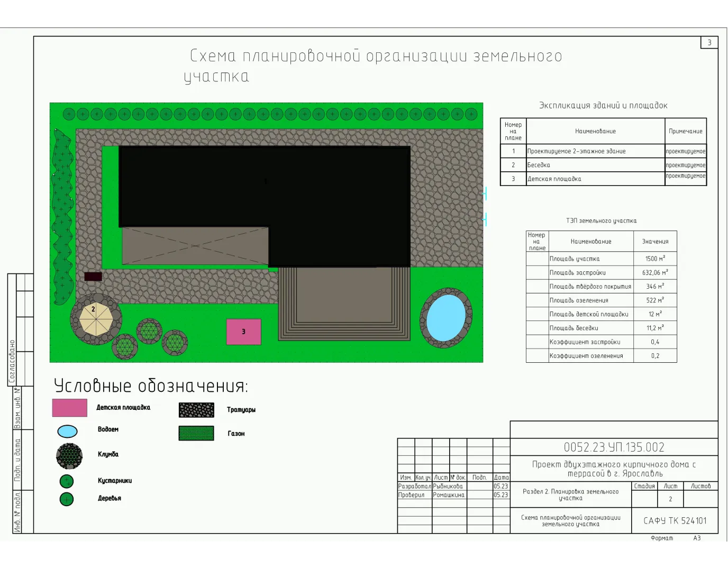The height and width of the screenshot is (568, 728).
Task: Click the 'Кустарники' legend label
Action: click(x=115, y=481)
